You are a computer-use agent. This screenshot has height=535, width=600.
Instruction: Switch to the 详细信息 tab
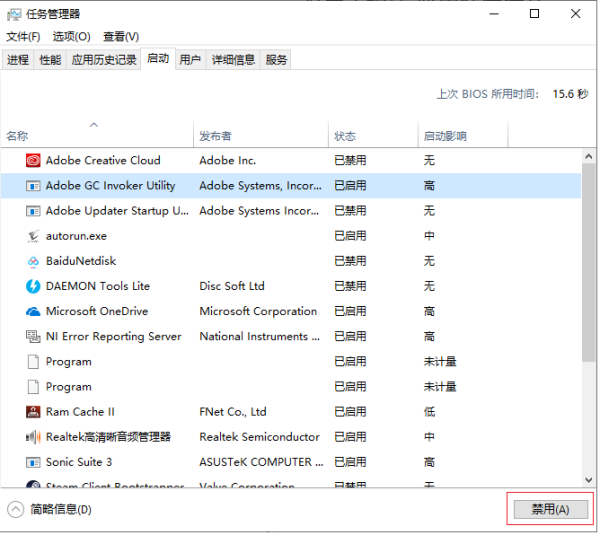coord(233,60)
